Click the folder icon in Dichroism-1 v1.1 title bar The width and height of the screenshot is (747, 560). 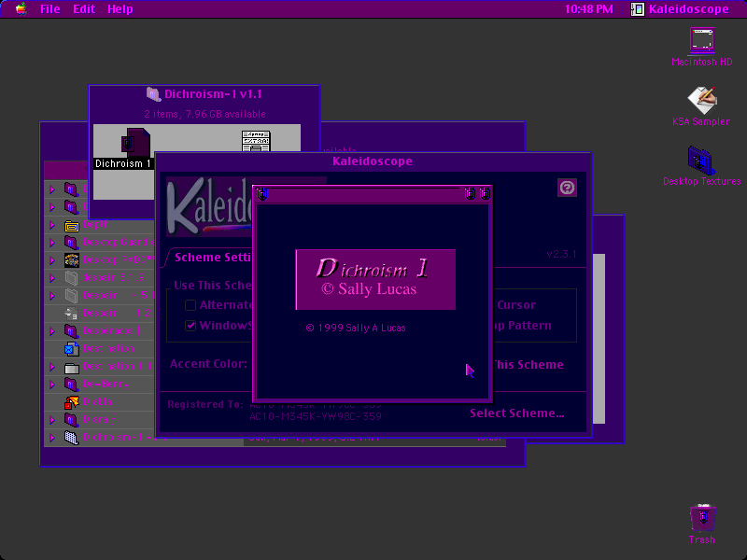click(153, 94)
